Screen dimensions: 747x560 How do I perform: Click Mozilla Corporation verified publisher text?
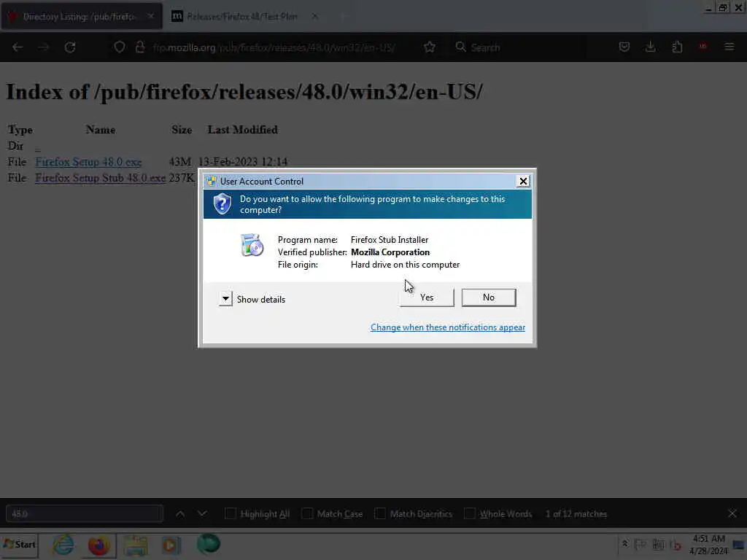click(390, 252)
